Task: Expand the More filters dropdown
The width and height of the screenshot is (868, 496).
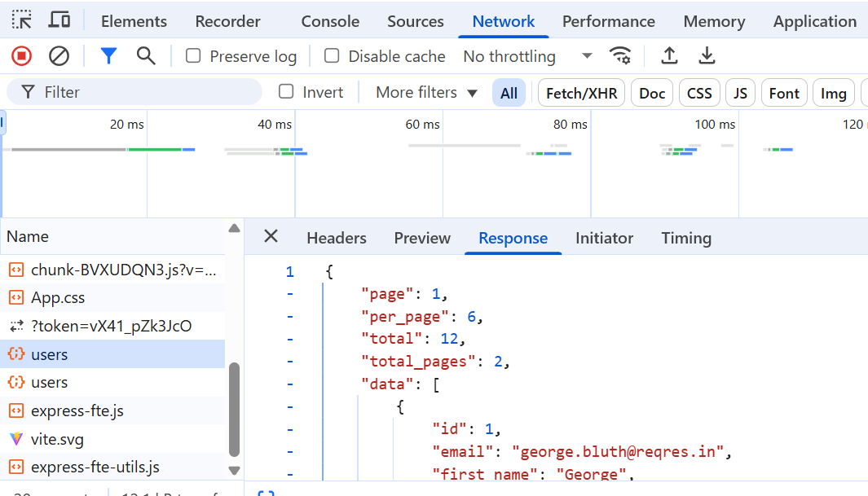Action: pyautogui.click(x=426, y=92)
